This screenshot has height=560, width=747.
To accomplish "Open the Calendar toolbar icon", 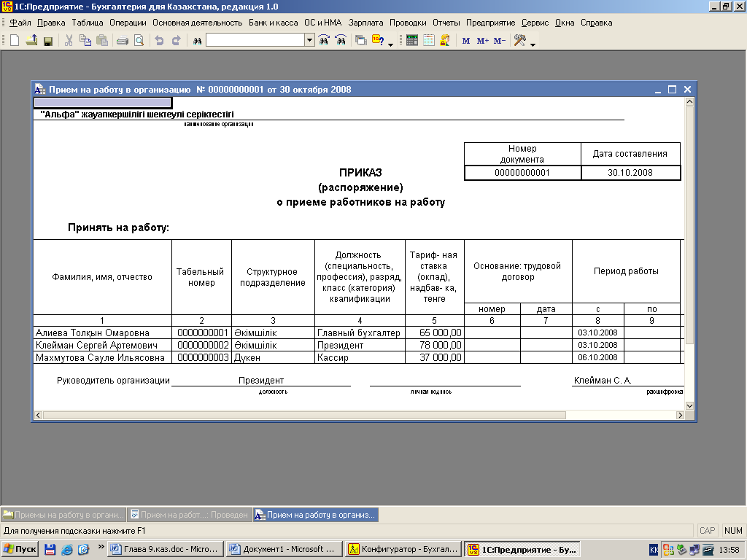I will [429, 41].
